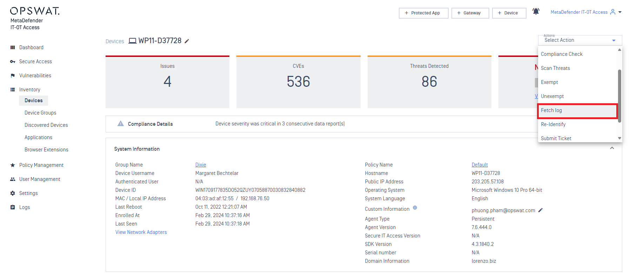Collapse the System Information section
The width and height of the screenshot is (644, 274).
612,148
